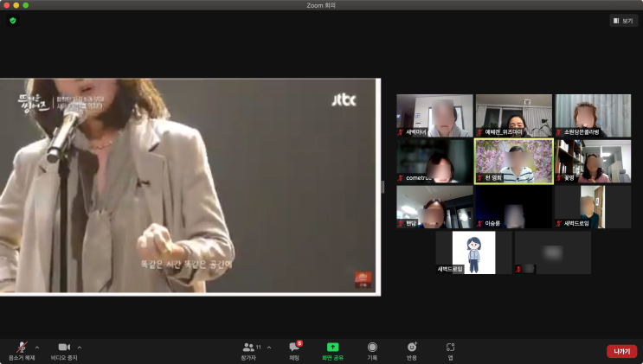643x364 pixels.
Task: Open the 반응 reactions menu
Action: 412,351
